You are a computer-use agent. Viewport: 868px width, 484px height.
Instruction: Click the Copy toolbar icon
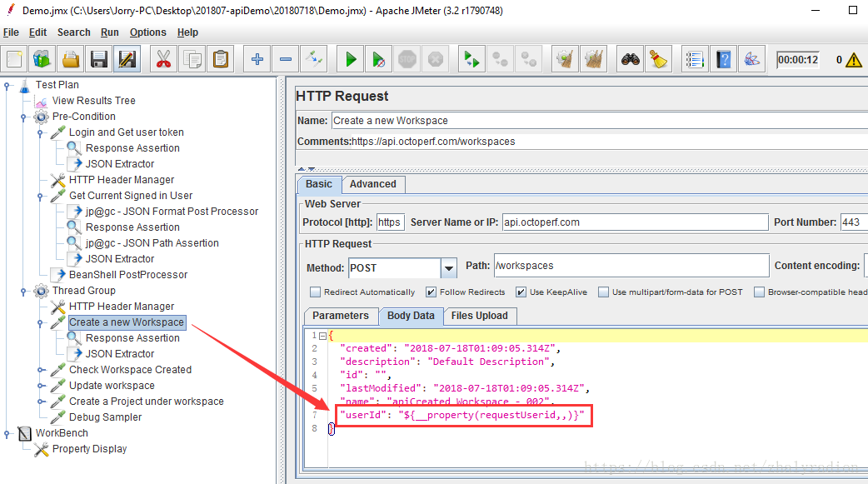click(x=192, y=59)
